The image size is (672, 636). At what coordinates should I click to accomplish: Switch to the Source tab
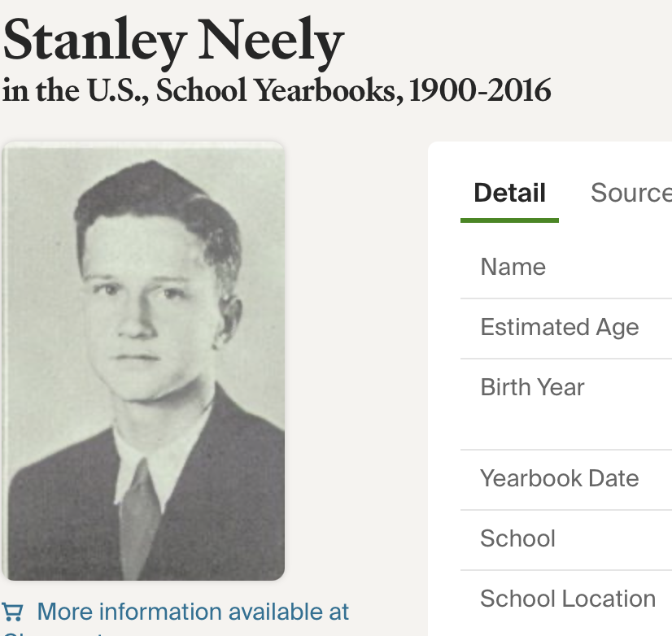(631, 193)
